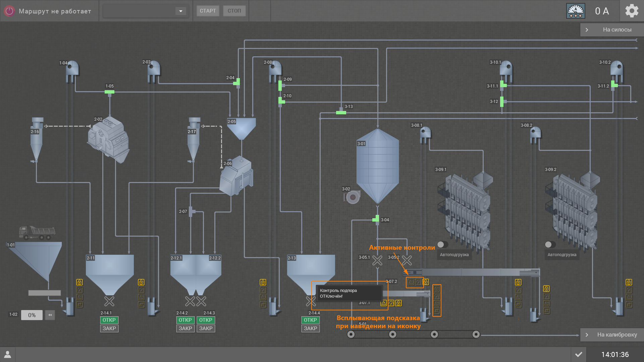This screenshot has height=362, width=644.
Task: Click the speed gauge icon near 3-07.1
Action: tap(391, 303)
